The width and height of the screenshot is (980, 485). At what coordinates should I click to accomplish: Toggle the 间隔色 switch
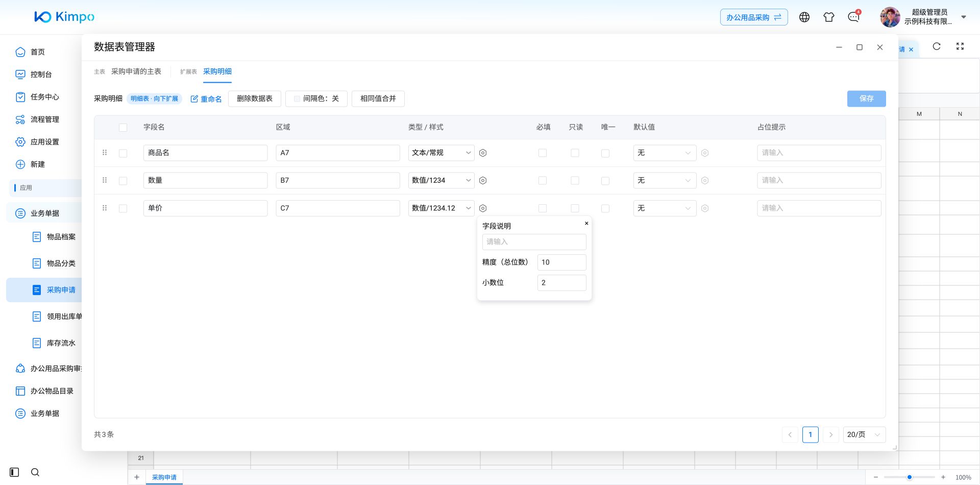tap(316, 99)
